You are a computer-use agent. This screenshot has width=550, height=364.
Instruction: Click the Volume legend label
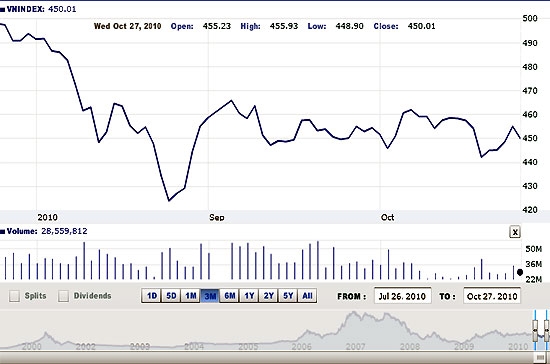point(22,231)
